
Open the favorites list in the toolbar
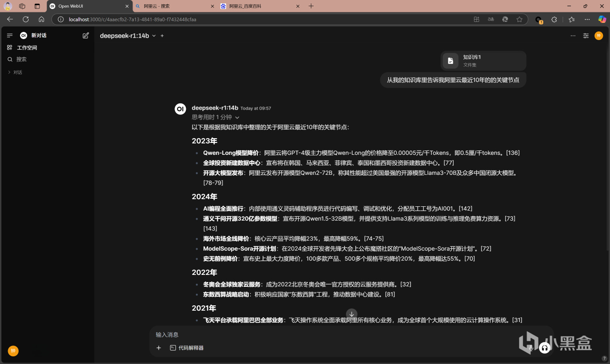coord(572,20)
